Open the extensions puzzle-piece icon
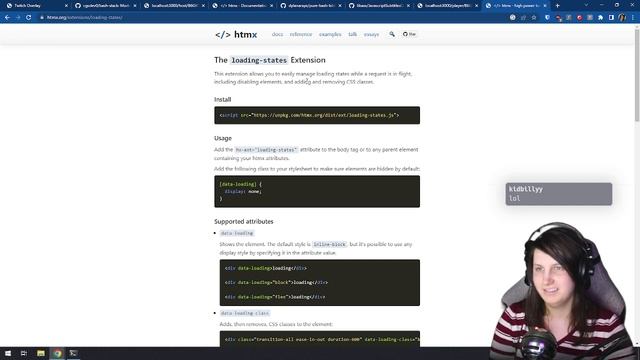The width and height of the screenshot is (640, 360). click(600, 18)
